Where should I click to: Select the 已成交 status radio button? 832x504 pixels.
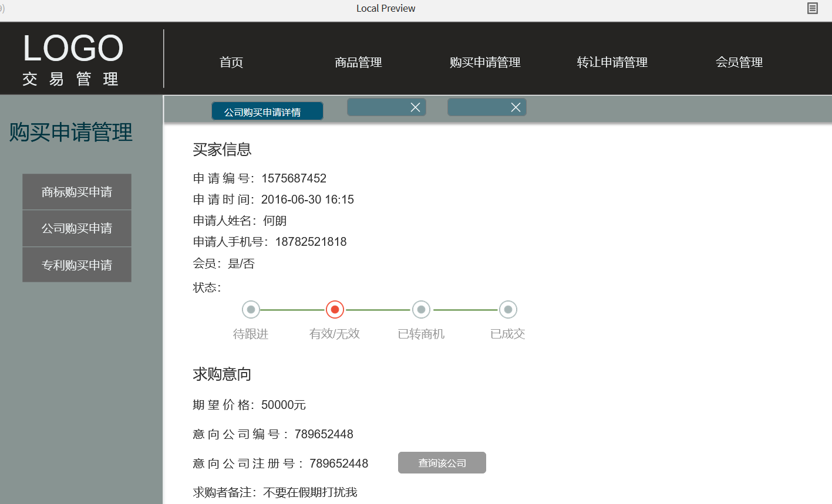508,309
